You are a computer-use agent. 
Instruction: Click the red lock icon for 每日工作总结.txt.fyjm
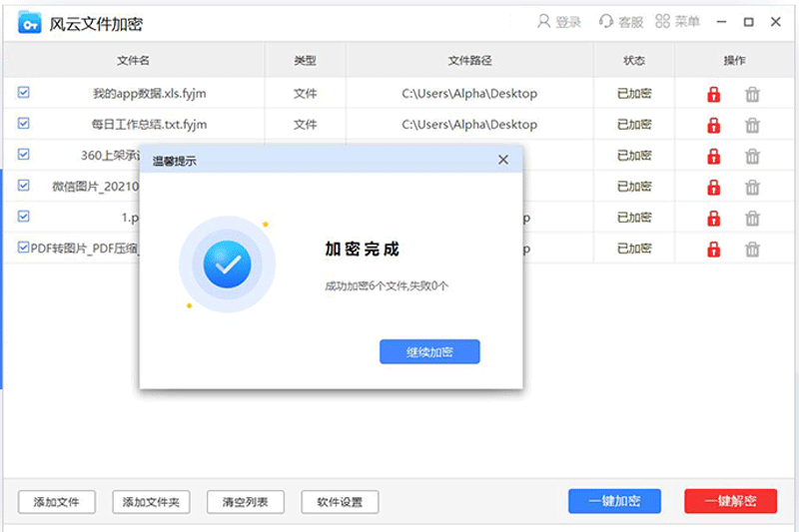point(713,126)
